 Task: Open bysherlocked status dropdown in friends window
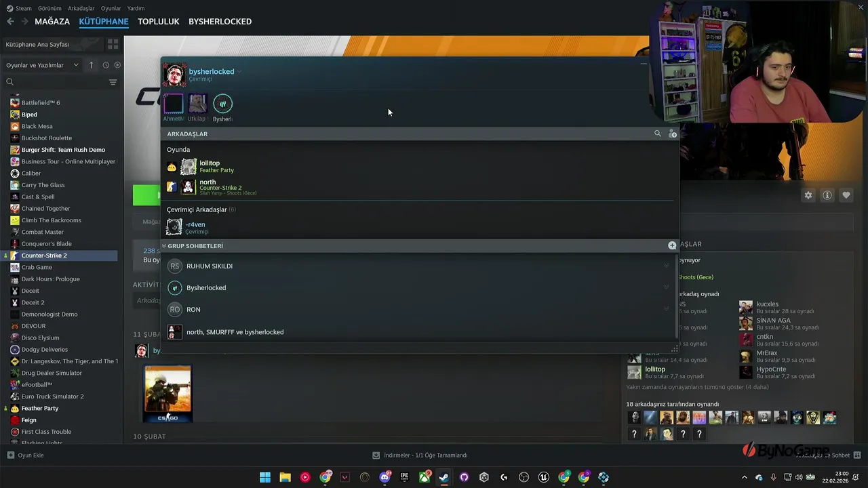239,72
